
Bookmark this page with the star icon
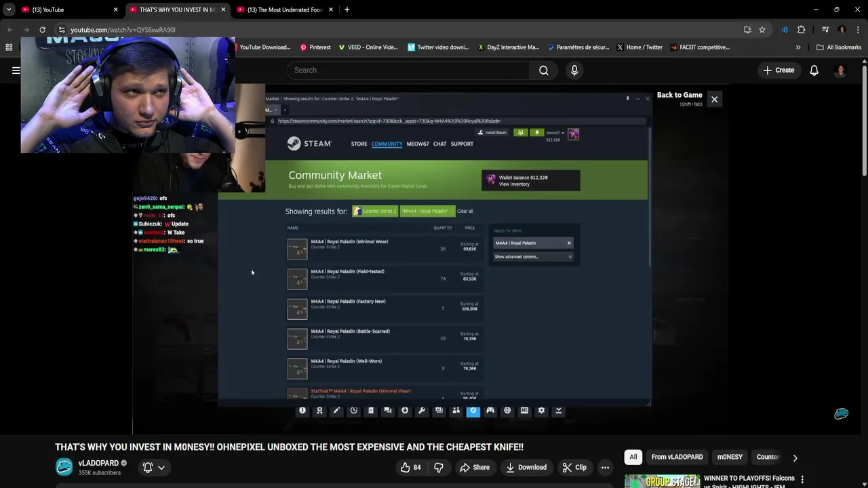[762, 30]
